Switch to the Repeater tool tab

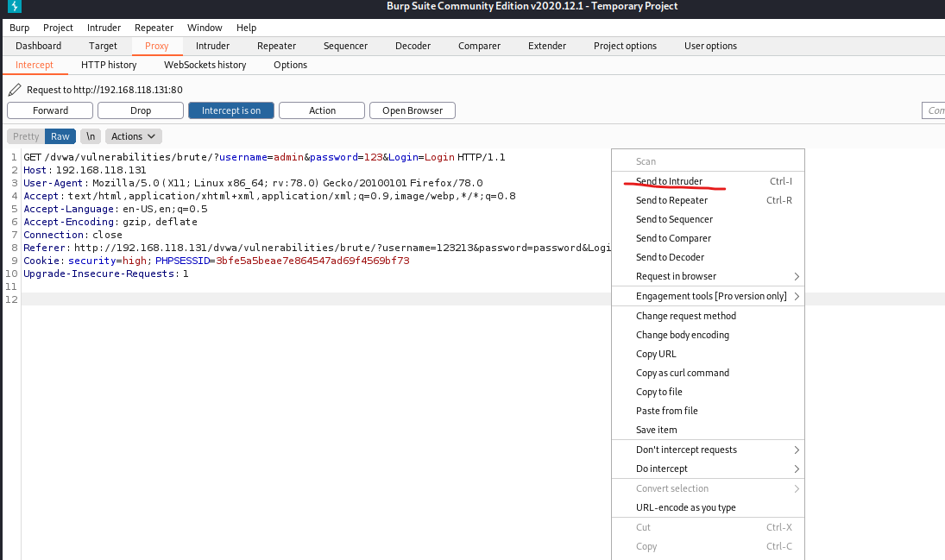(x=277, y=46)
